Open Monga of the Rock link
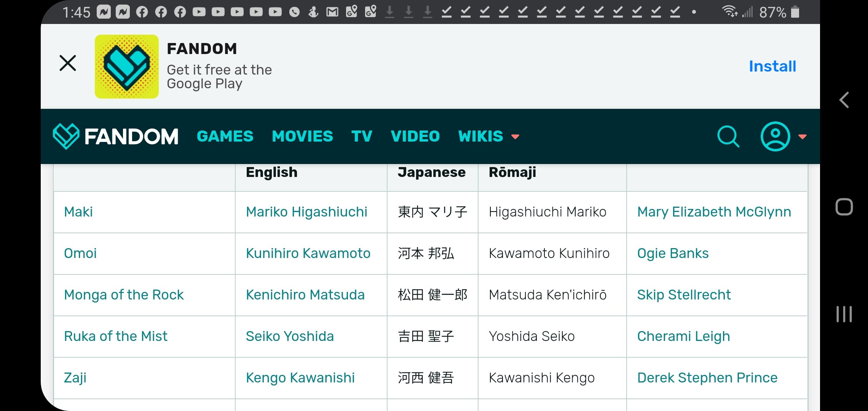 (124, 295)
